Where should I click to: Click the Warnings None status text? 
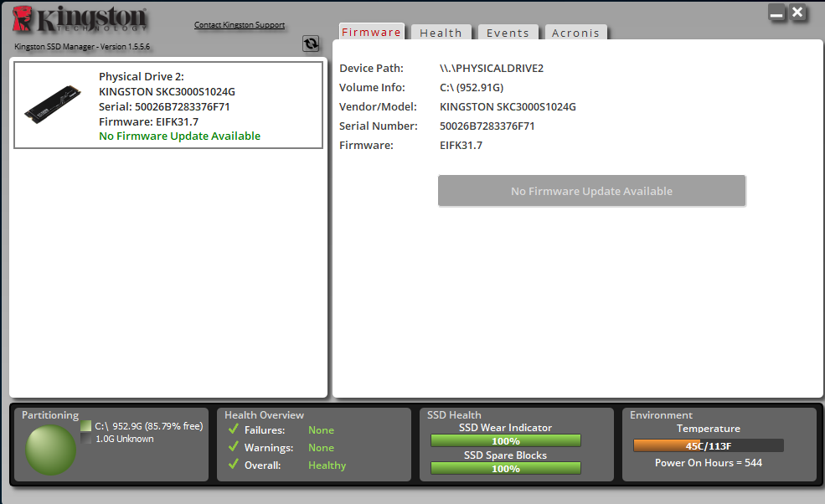[x=321, y=448]
